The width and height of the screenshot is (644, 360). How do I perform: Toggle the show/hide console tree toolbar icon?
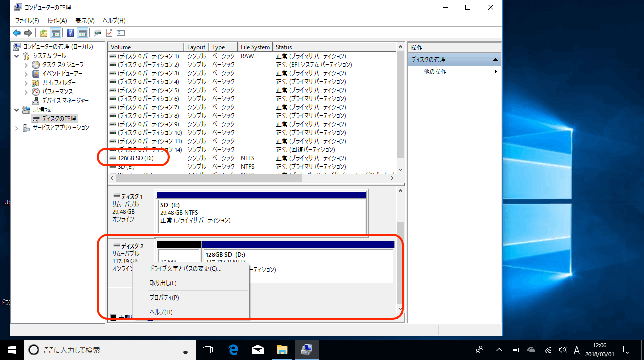[56, 33]
